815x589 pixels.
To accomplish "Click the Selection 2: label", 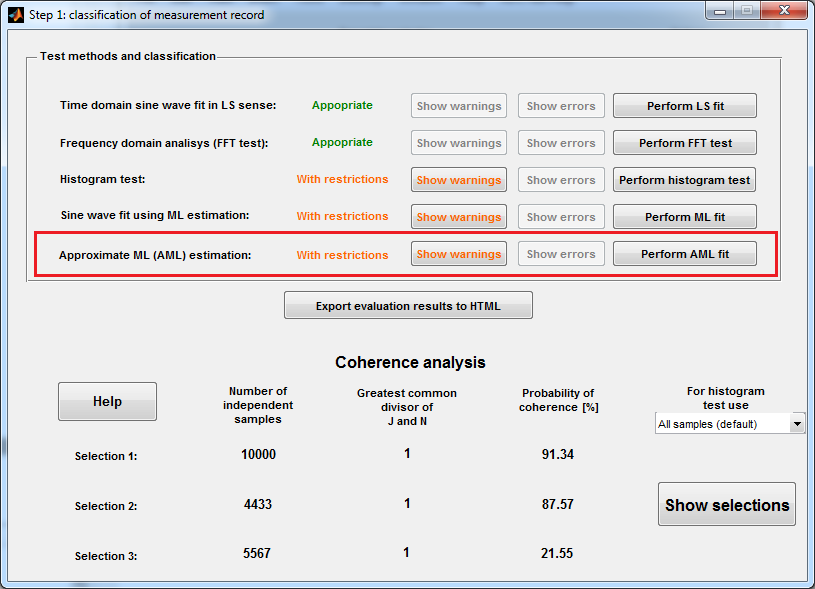I will (x=106, y=506).
